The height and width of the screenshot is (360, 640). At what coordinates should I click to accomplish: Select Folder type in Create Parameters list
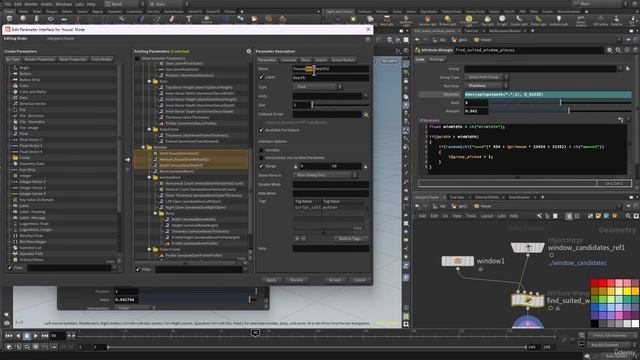[x=24, y=158]
